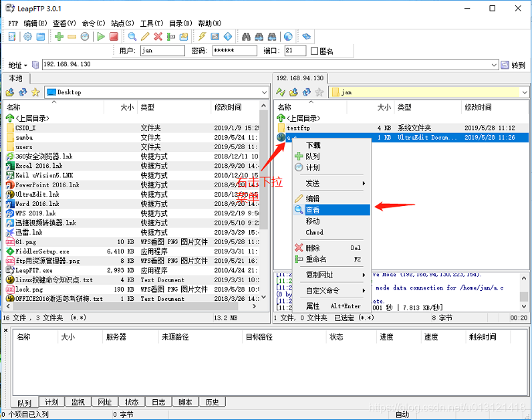The image size is (532, 420).
Task: Refresh the local Desktop pane
Action: (x=23, y=92)
